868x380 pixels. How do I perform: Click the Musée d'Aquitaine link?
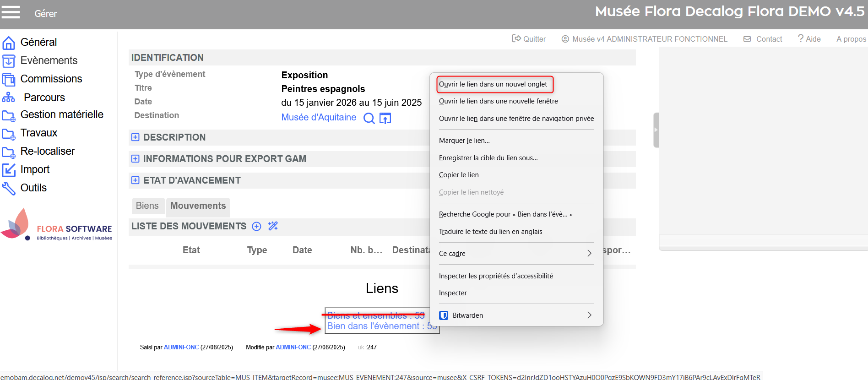click(319, 118)
